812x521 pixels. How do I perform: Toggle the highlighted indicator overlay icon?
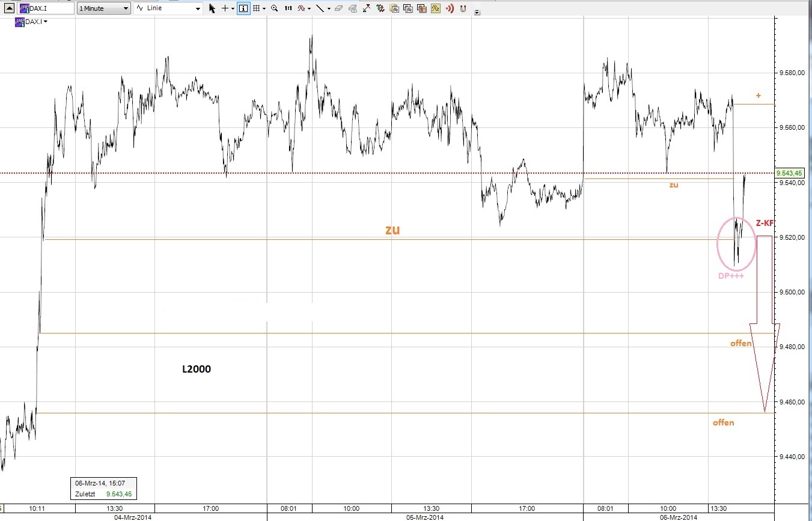(435, 8)
